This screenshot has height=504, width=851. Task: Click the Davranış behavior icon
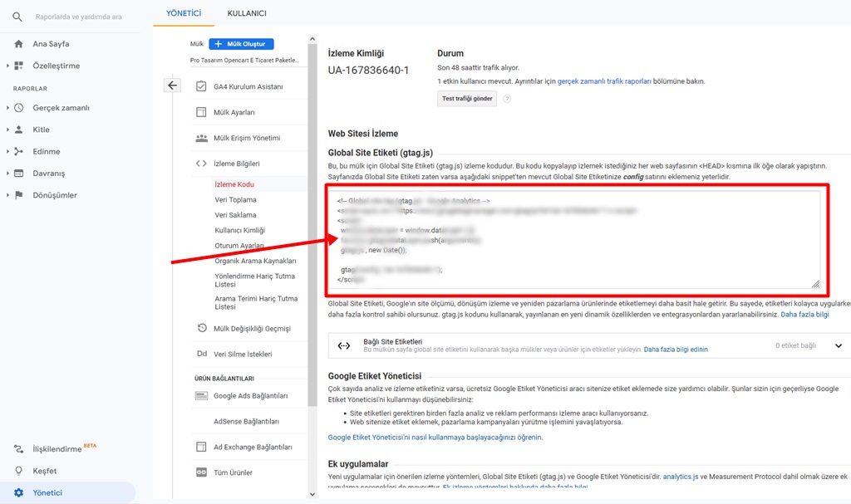point(19,173)
